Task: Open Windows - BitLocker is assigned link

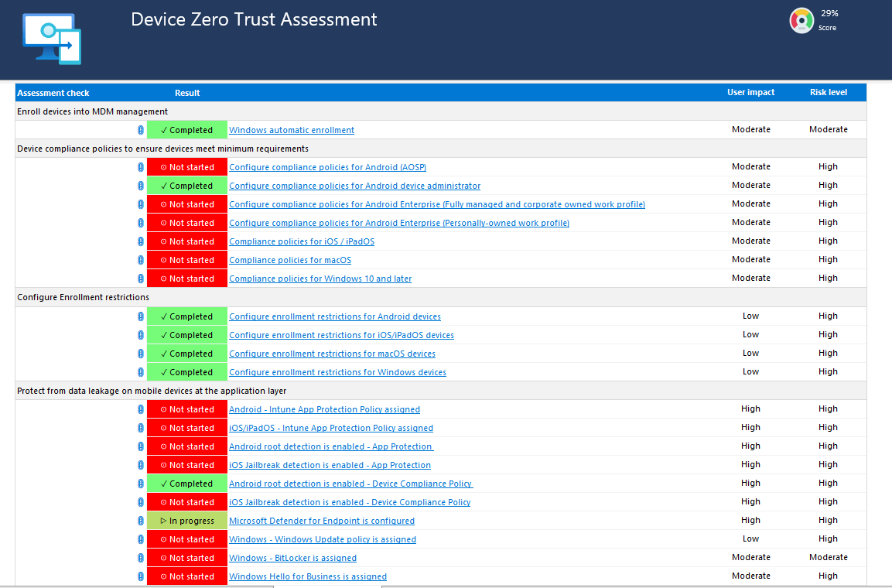Action: (x=292, y=559)
